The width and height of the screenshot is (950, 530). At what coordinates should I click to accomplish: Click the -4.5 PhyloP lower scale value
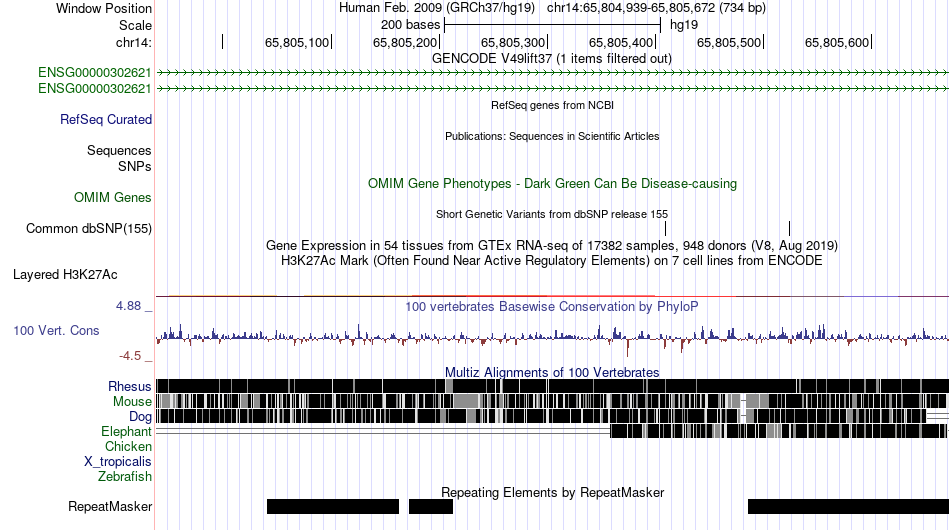click(x=130, y=356)
